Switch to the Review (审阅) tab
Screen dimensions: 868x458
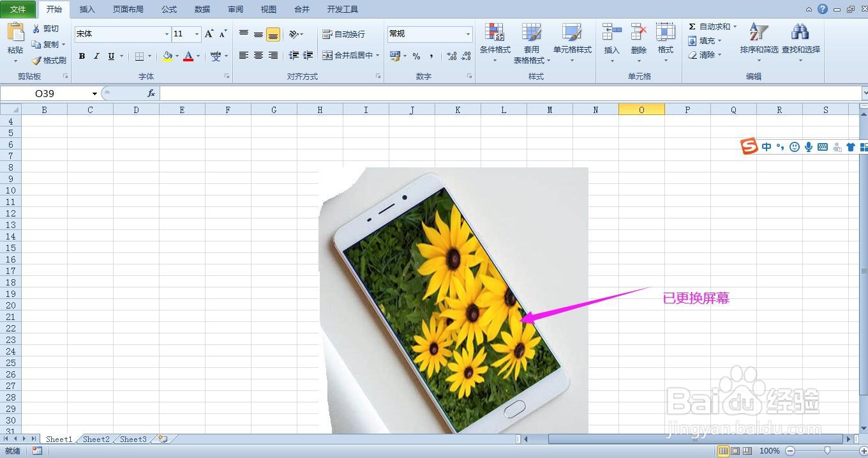[236, 10]
